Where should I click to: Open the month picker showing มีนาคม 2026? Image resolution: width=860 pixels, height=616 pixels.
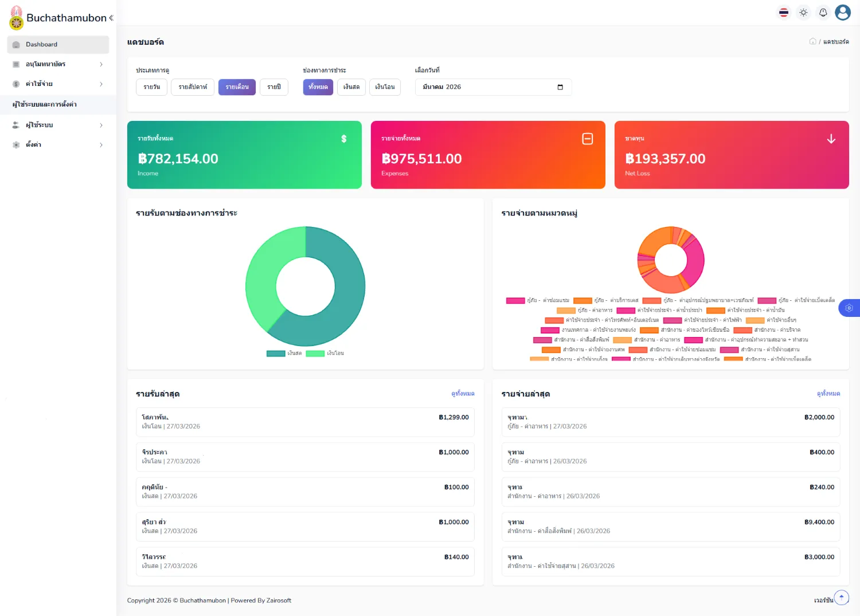pyautogui.click(x=493, y=87)
